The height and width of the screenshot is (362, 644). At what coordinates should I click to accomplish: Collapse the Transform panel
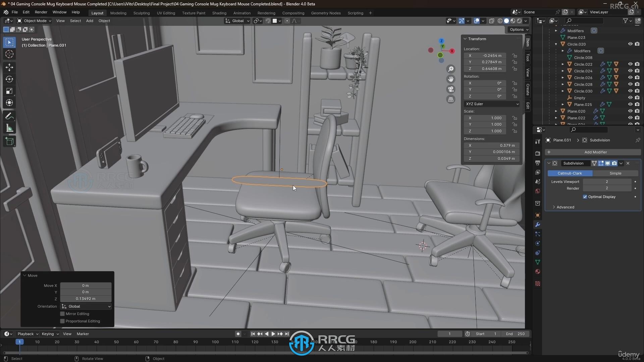(465, 39)
